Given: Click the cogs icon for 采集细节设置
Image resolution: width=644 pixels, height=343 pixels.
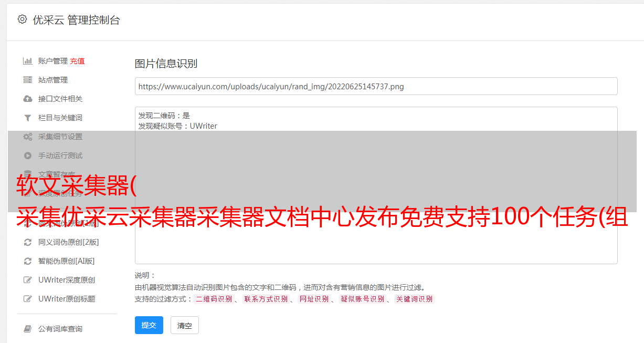Looking at the screenshot, I should click(28, 137).
